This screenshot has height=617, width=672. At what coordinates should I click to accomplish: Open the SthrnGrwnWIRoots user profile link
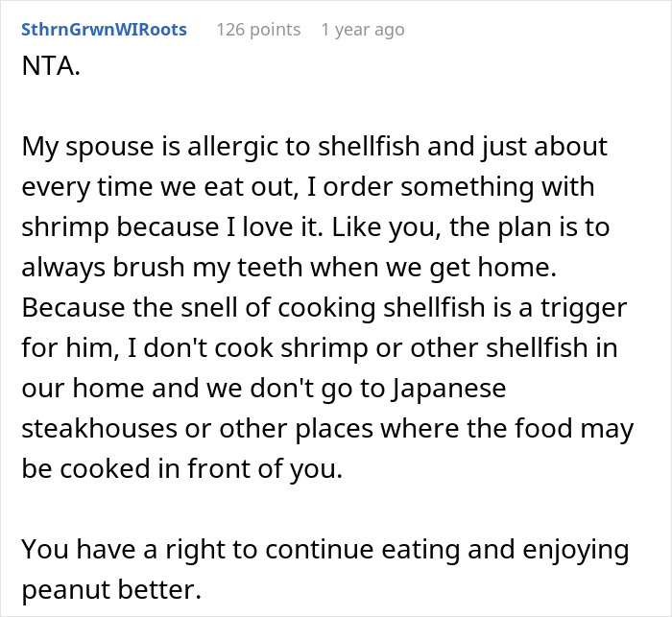click(104, 30)
